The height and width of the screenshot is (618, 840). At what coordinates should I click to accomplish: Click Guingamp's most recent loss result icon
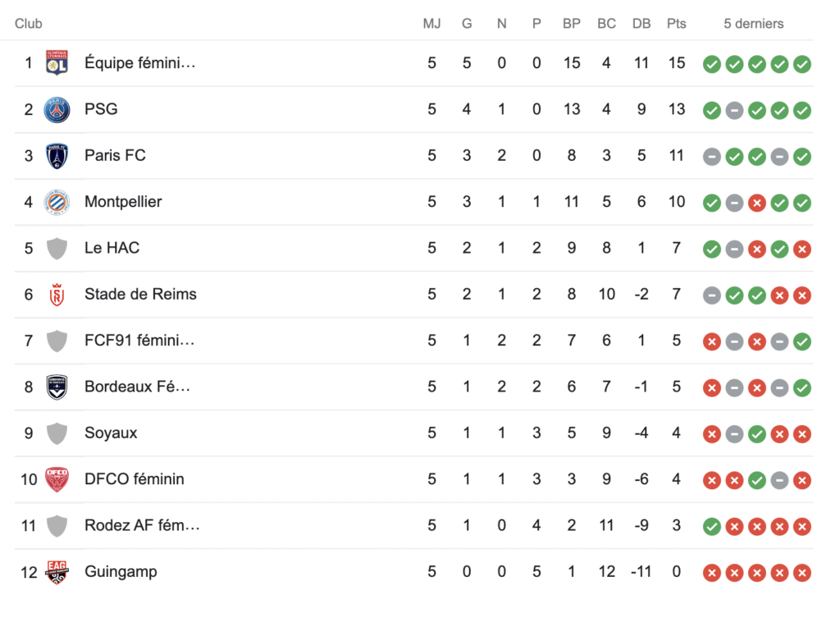(x=802, y=573)
